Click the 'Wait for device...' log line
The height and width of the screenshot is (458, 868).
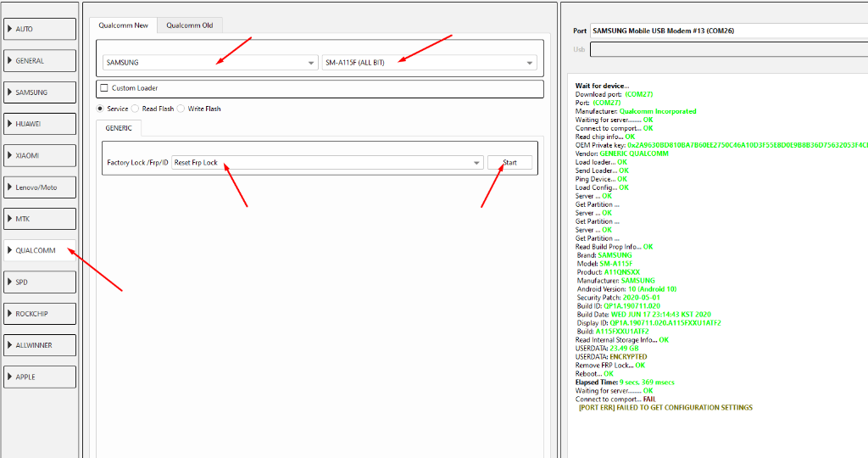coord(603,86)
